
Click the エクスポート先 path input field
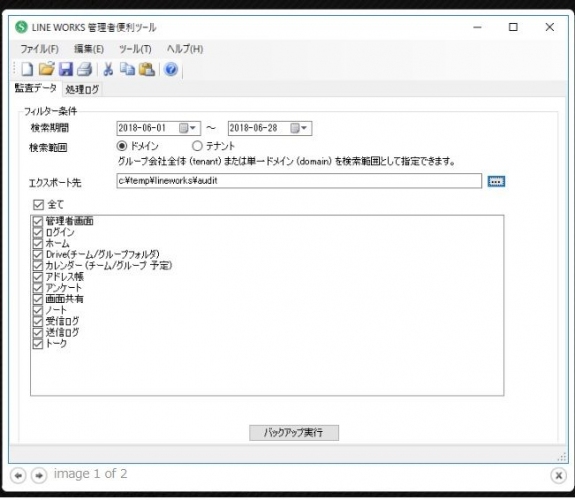[299, 181]
